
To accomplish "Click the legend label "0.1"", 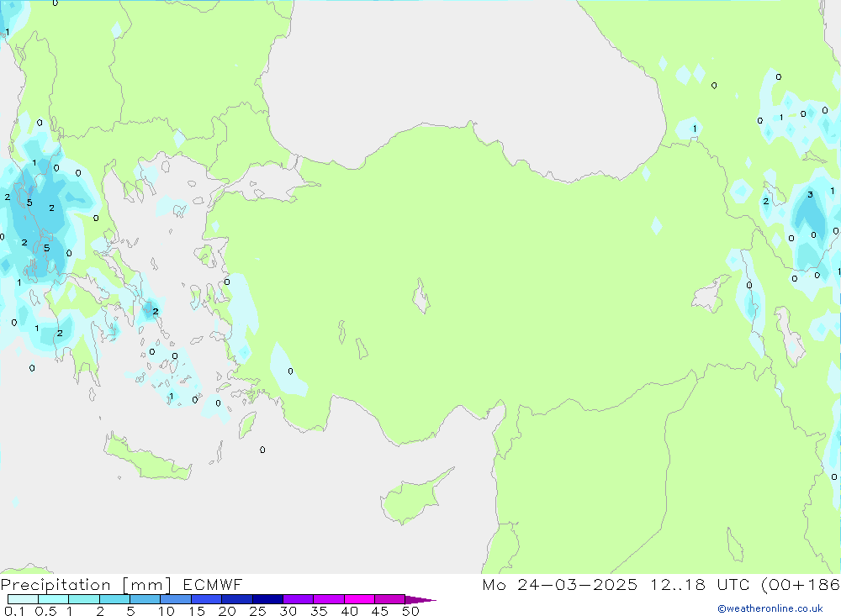I will pos(14,611).
